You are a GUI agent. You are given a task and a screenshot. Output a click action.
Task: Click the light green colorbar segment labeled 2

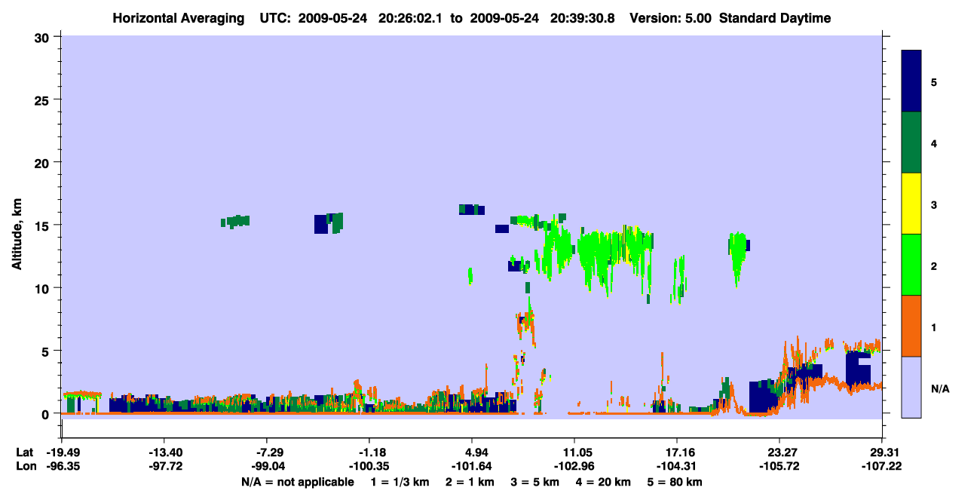coord(911,265)
